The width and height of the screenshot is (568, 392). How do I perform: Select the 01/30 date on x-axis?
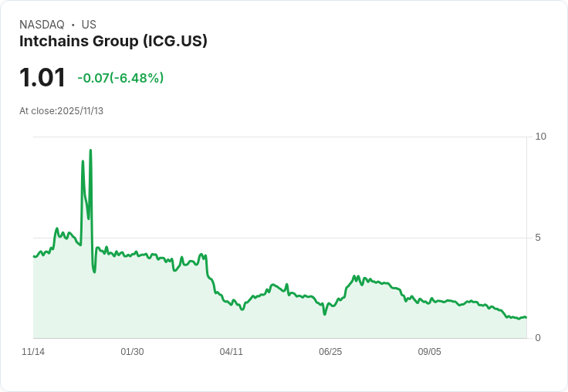132,352
